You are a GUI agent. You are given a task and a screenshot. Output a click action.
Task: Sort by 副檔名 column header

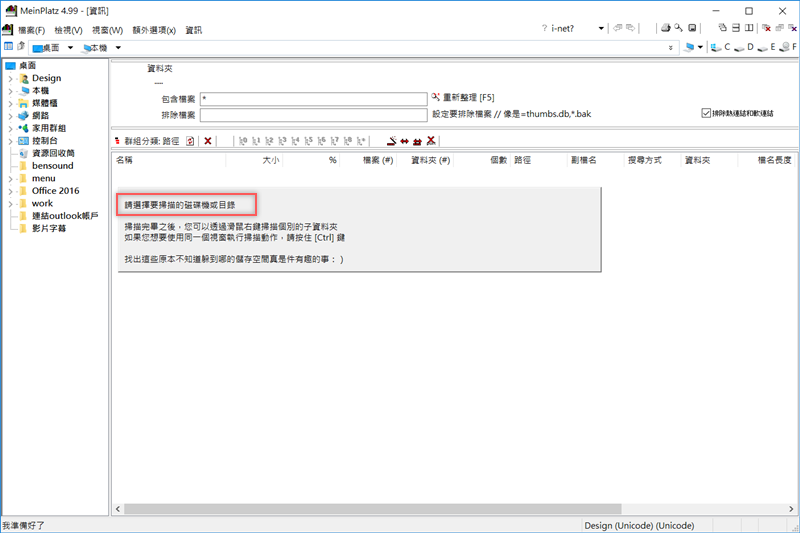coord(595,160)
